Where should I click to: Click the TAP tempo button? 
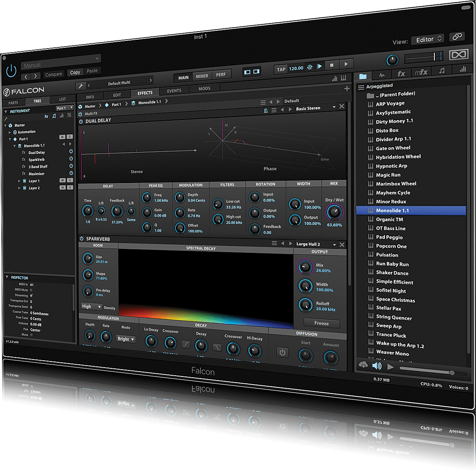pos(281,70)
